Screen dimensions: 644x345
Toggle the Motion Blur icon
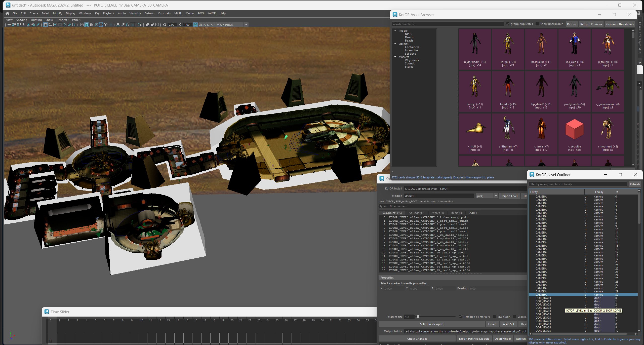pyautogui.click(x=123, y=25)
